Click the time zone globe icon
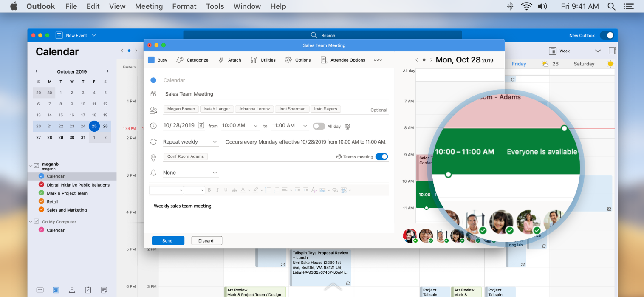644x297 pixels. coord(347,126)
